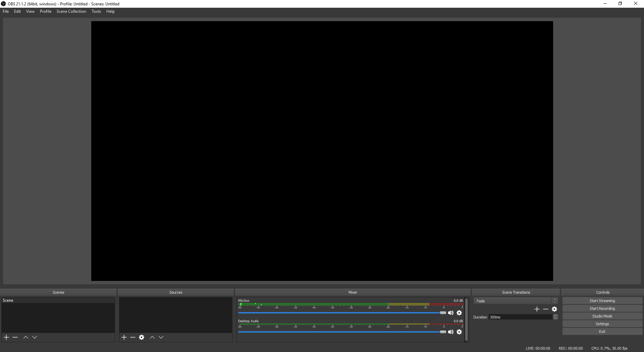Move source down with arrow icon
The height and width of the screenshot is (352, 644).
[x=161, y=337]
